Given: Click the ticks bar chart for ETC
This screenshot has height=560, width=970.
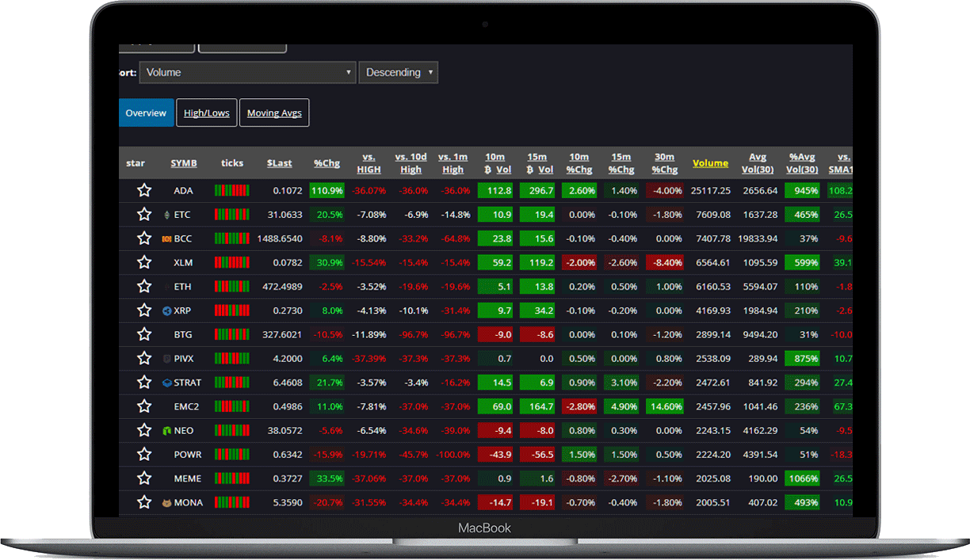Looking at the screenshot, I should 231,215.
